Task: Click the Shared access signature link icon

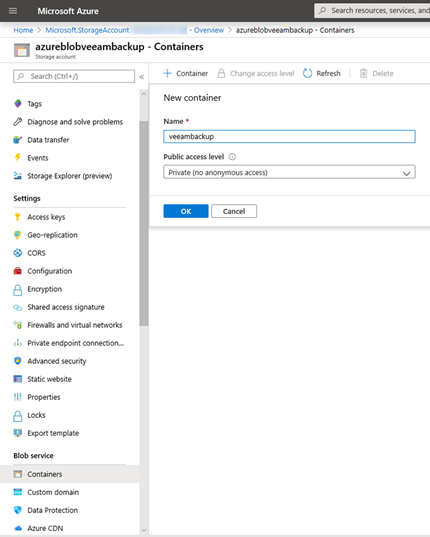Action: pos(17,307)
